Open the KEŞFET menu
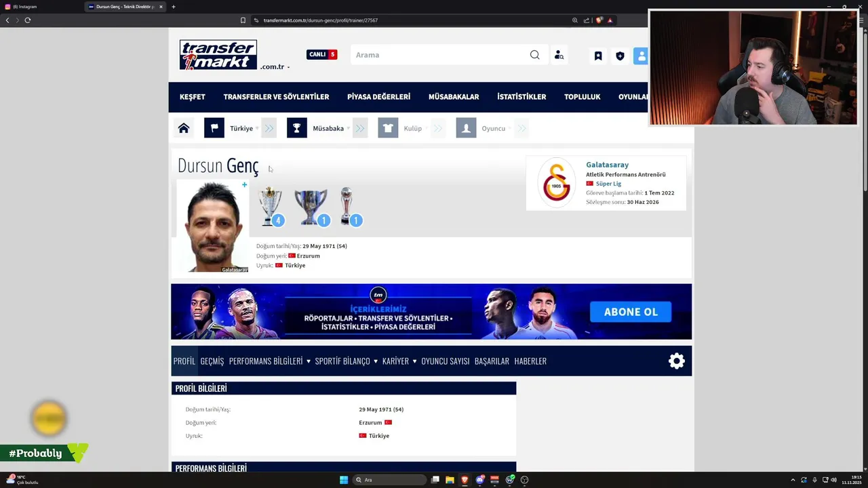Viewport: 868px width, 488px height. pyautogui.click(x=193, y=97)
